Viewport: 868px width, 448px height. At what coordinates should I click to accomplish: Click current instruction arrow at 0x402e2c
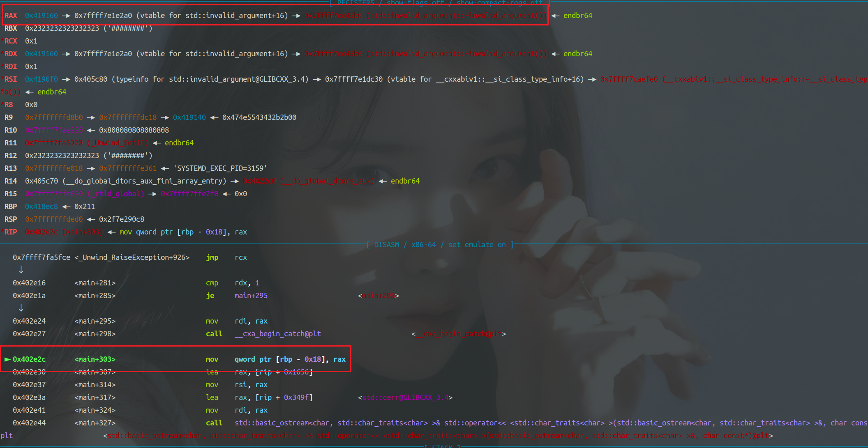[7, 359]
